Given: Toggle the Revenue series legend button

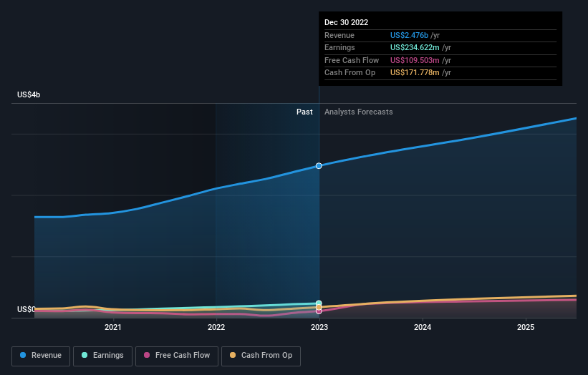Looking at the screenshot, I should (41, 356).
